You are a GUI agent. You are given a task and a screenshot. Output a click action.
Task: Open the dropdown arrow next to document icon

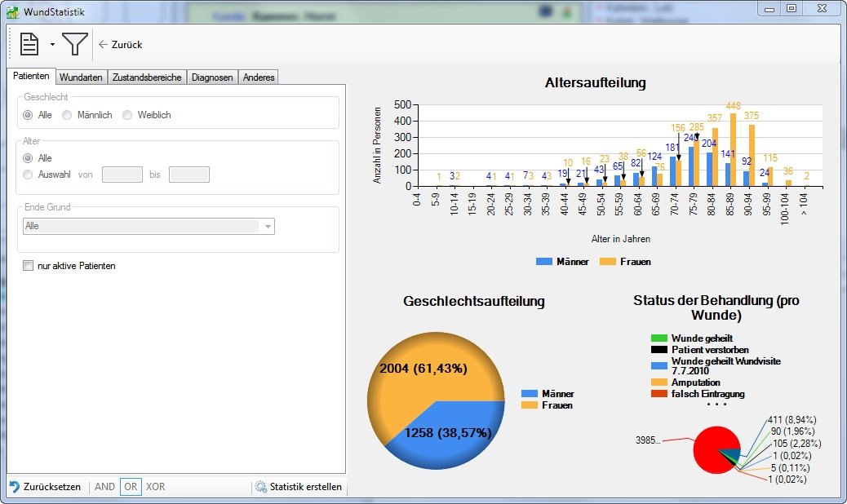(52, 44)
